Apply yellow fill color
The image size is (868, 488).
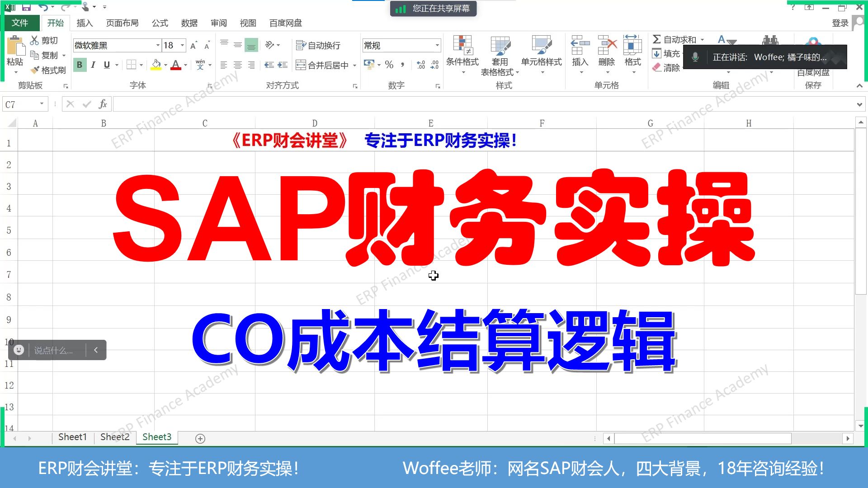(x=156, y=65)
